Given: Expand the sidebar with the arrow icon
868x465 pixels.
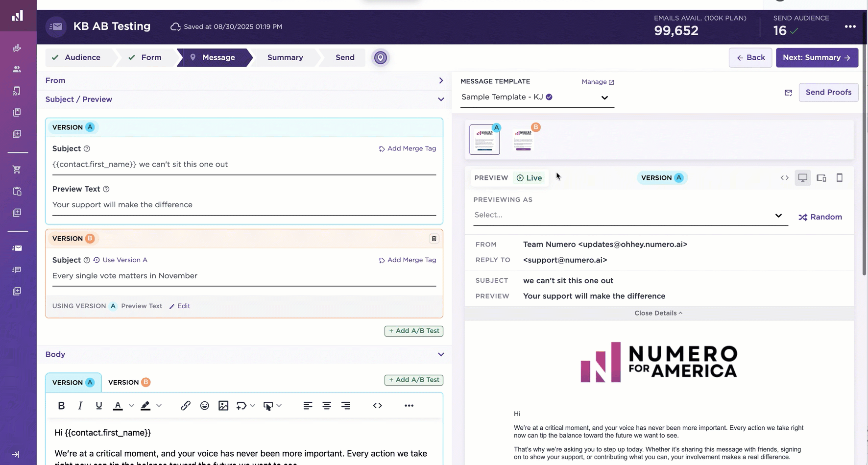Looking at the screenshot, I should pos(16,454).
